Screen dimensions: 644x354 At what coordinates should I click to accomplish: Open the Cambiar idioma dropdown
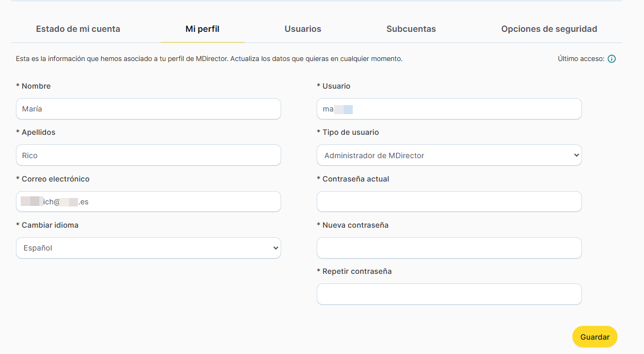coord(148,248)
